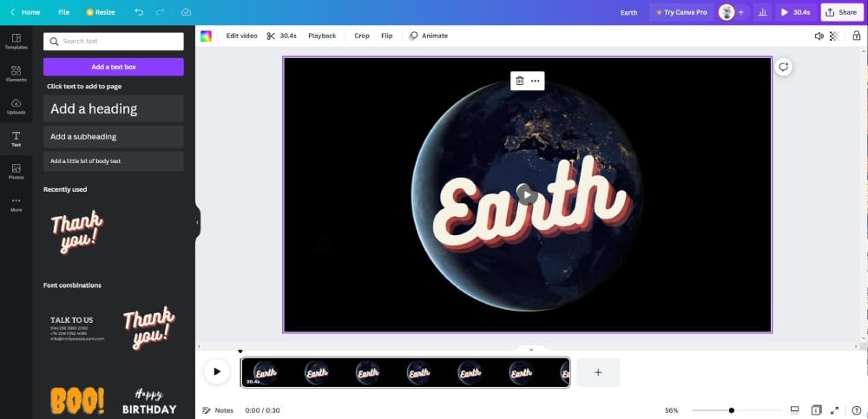Screen dimensions: 868x419
Task: Open the transparency checkerboard icon
Action: click(x=834, y=36)
